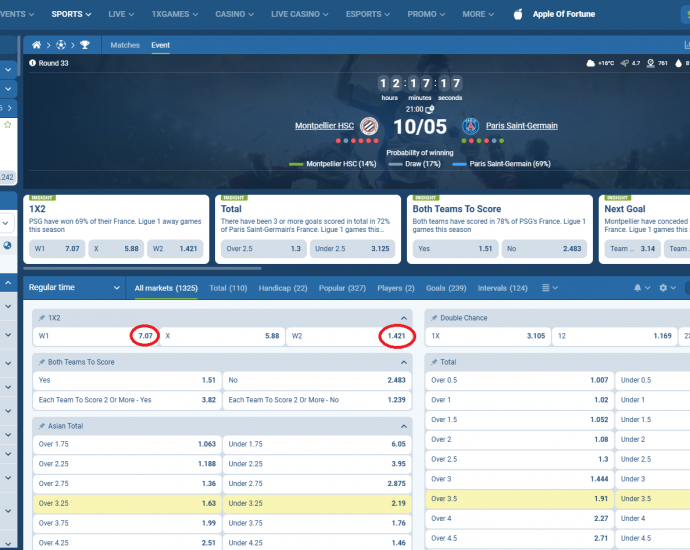
Task: Click the humidity droplet icon
Action: pos(678,63)
